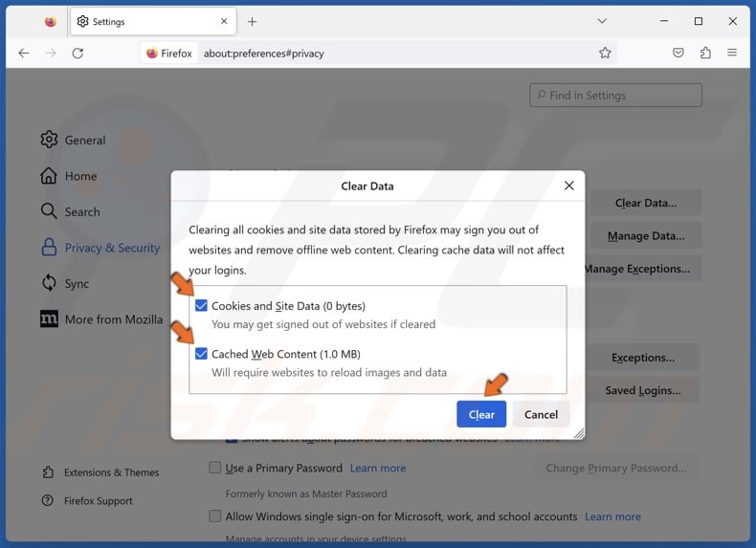Maximize the Firefox window
The image size is (756, 548).
tap(699, 21)
